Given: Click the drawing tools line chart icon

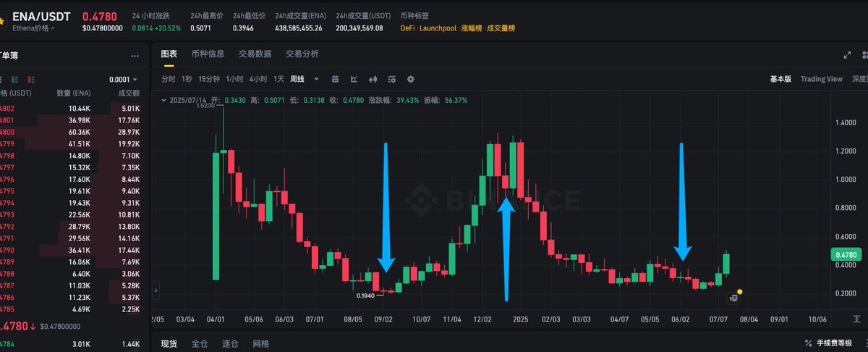Looking at the screenshot, I should tap(354, 79).
